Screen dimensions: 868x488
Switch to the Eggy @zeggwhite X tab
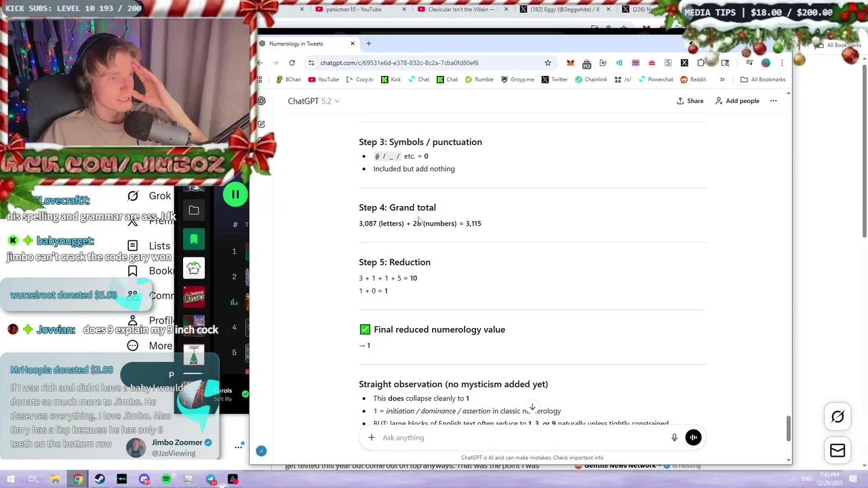coord(564,9)
